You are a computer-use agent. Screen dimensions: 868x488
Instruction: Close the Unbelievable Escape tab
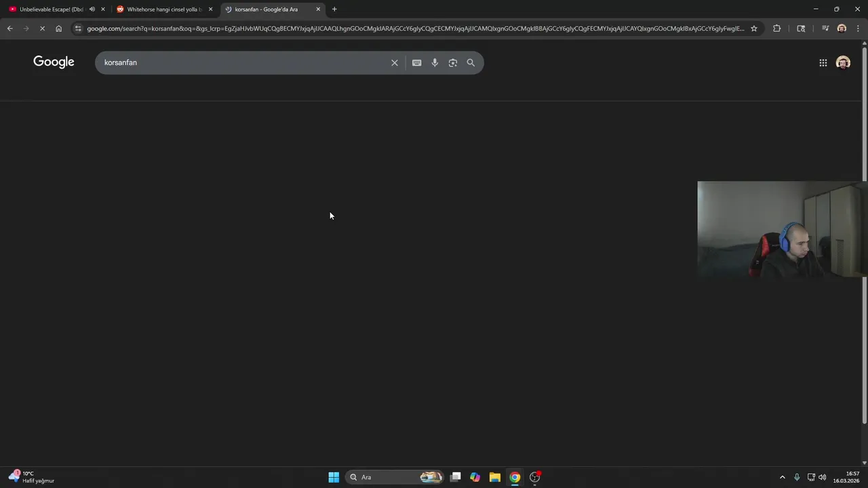pos(103,9)
